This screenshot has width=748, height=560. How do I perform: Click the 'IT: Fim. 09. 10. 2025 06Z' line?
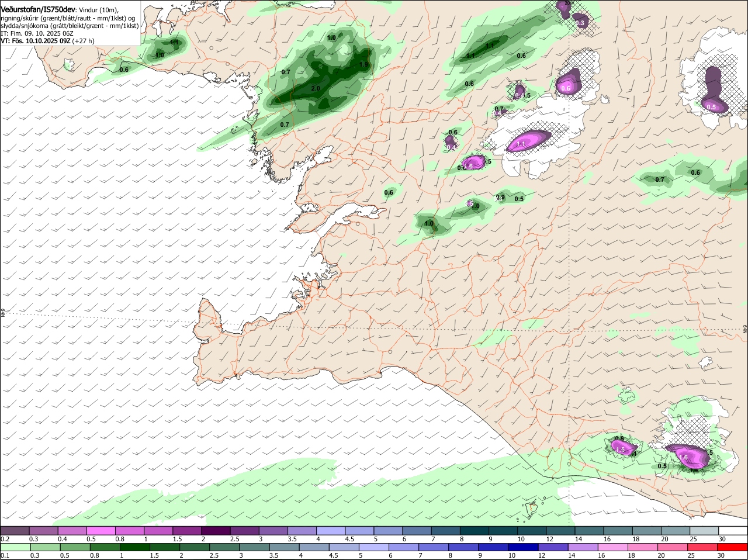click(37, 33)
